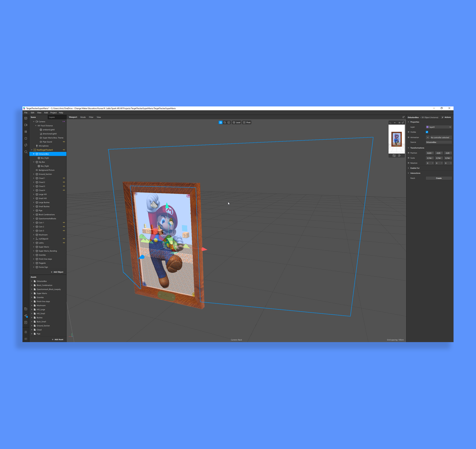Select the Hill_Large asset
The image size is (476, 449).
(x=41, y=310)
